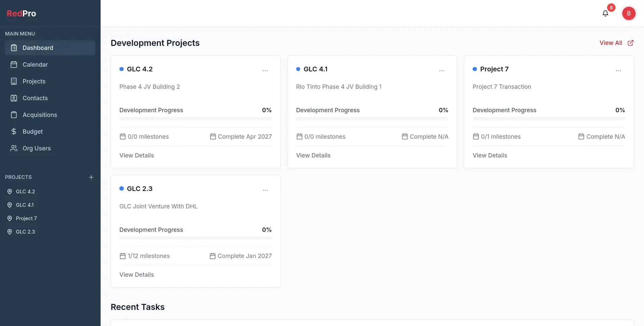Open the notifications bell icon
The height and width of the screenshot is (326, 644).
click(605, 13)
